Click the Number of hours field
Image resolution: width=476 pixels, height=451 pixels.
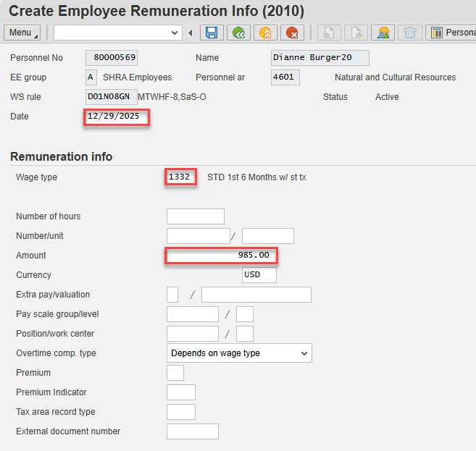pos(195,216)
